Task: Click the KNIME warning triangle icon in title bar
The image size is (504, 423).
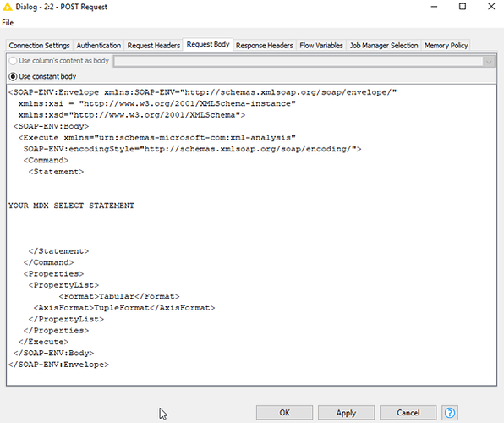Action: (7, 7)
